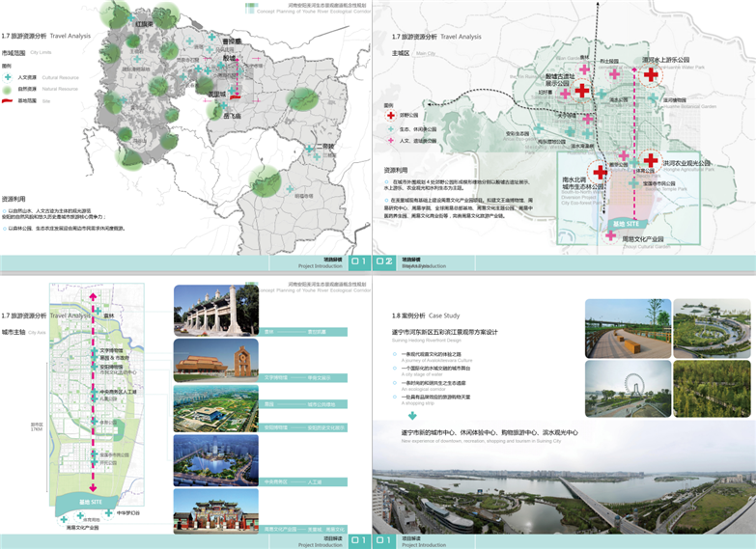Click the 周易文化产业园 label below axis map
The image size is (756, 549).
click(x=82, y=528)
